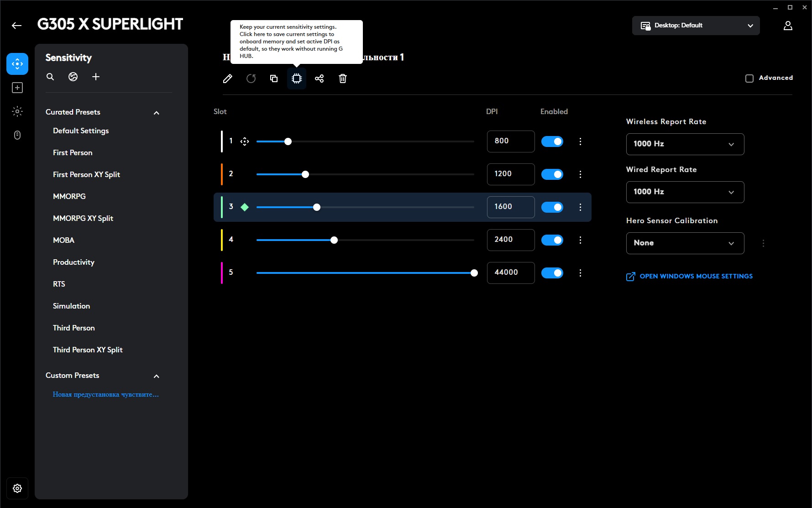Collapse the Curated Presets section
Screen dimensions: 812x508
[x=157, y=113]
